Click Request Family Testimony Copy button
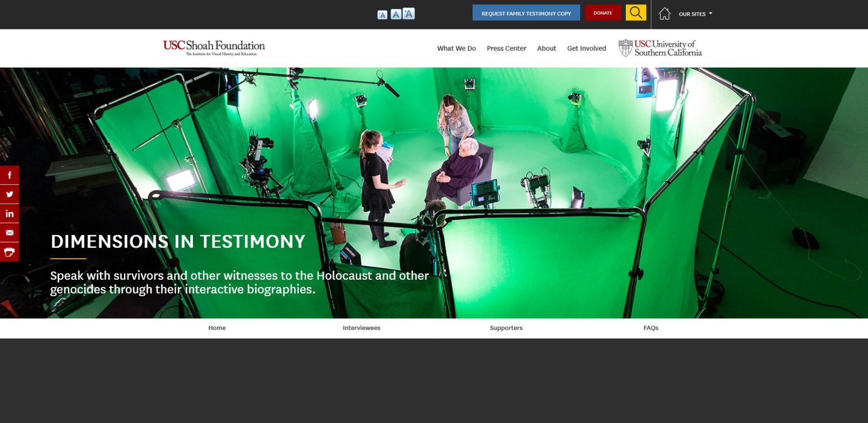 526,13
